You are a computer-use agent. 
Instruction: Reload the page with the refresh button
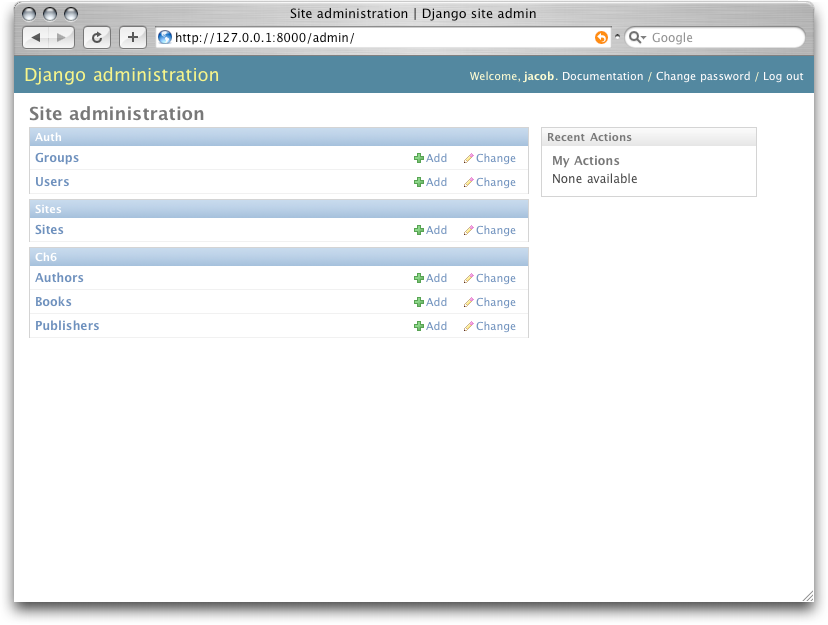pos(97,37)
